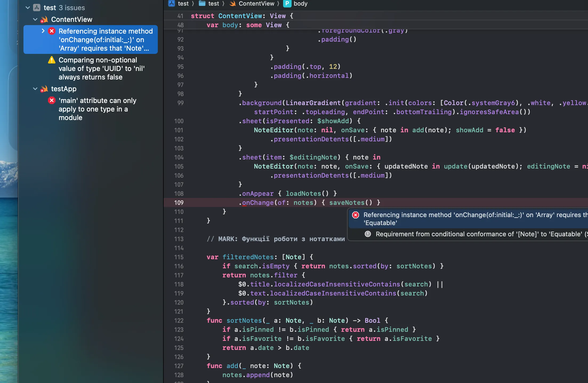Collapse the ContentView issues group
Image resolution: width=588 pixels, height=383 pixels.
tap(35, 19)
